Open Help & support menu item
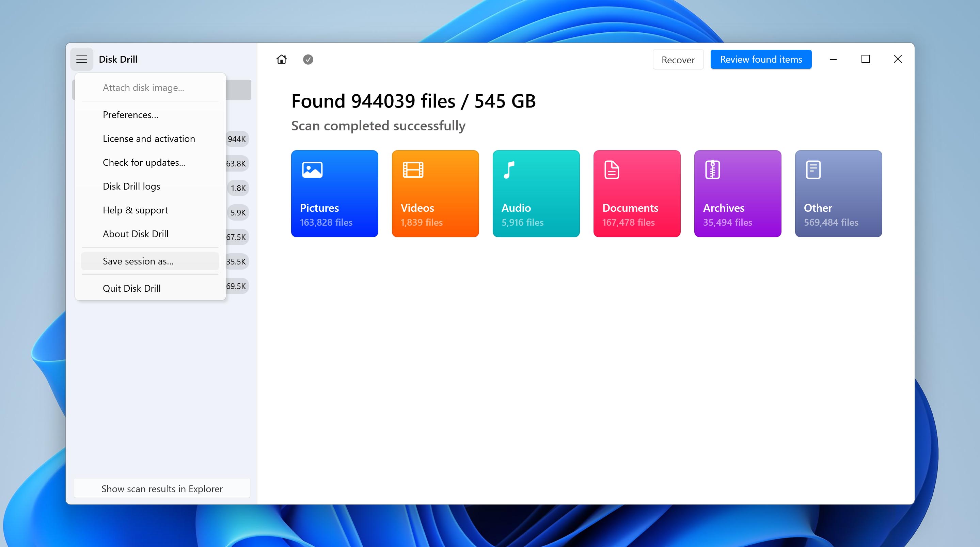 (x=150, y=210)
